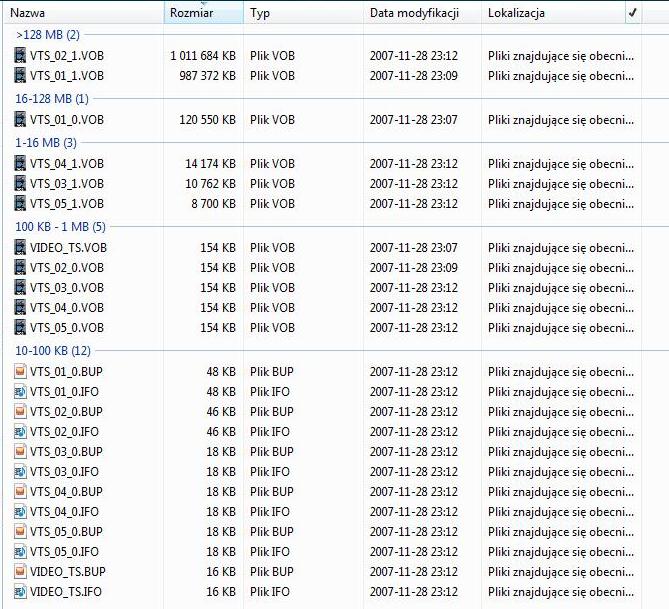Click the VIDEO_TS.BUP file icon
The image size is (669, 609).
click(x=20, y=571)
